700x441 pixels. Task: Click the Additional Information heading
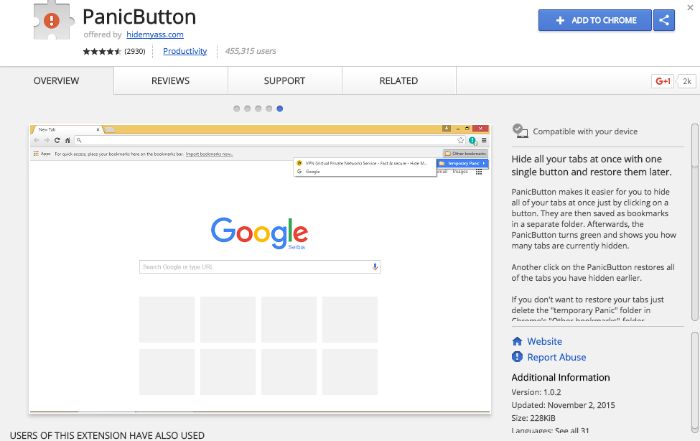pyautogui.click(x=561, y=377)
